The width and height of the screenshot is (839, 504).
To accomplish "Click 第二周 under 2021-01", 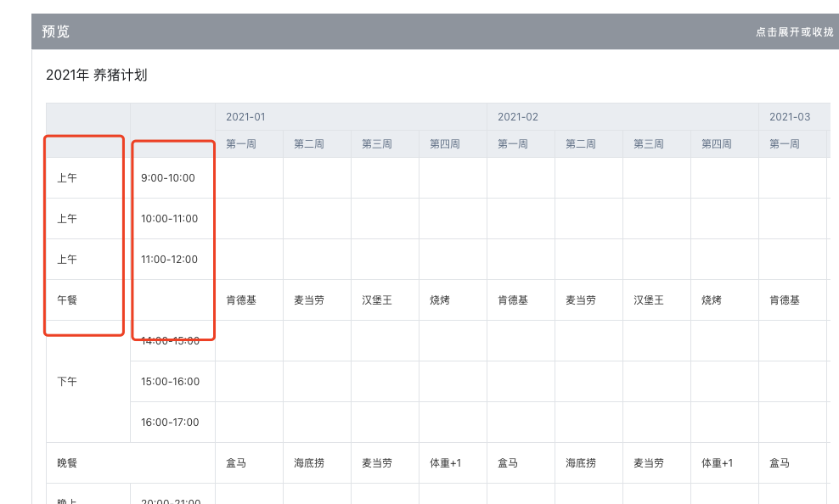I will (309, 143).
